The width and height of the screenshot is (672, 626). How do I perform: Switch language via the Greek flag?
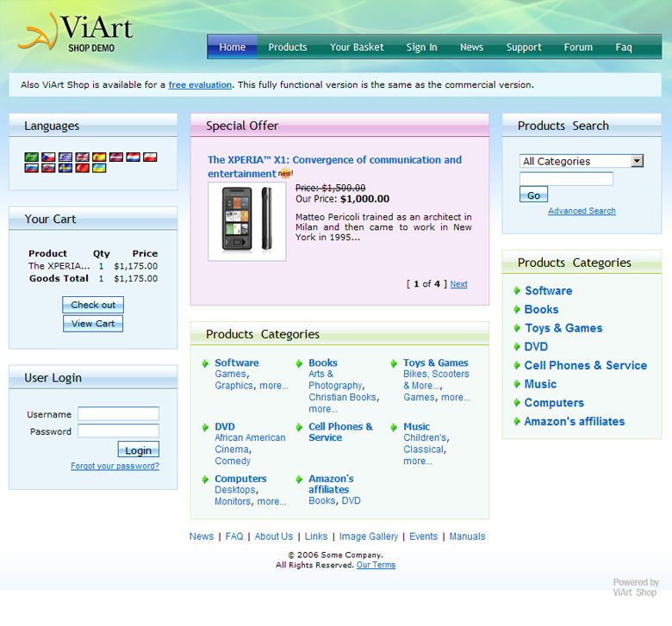click(x=65, y=158)
